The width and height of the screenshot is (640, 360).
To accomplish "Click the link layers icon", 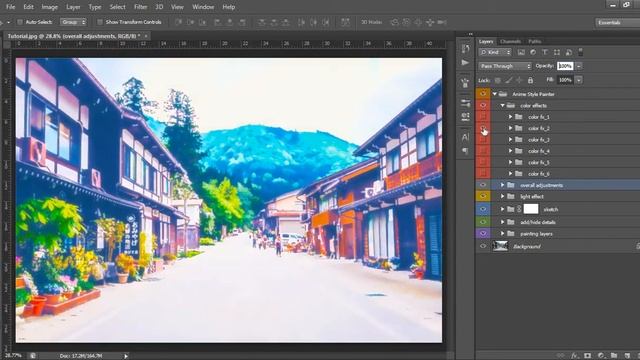I will click(x=561, y=356).
